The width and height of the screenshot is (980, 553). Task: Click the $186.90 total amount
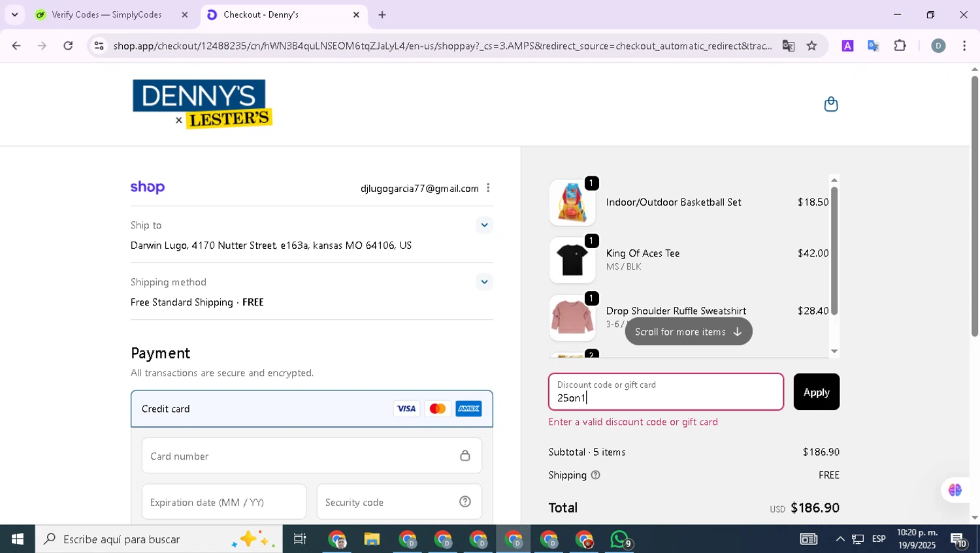coord(815,508)
